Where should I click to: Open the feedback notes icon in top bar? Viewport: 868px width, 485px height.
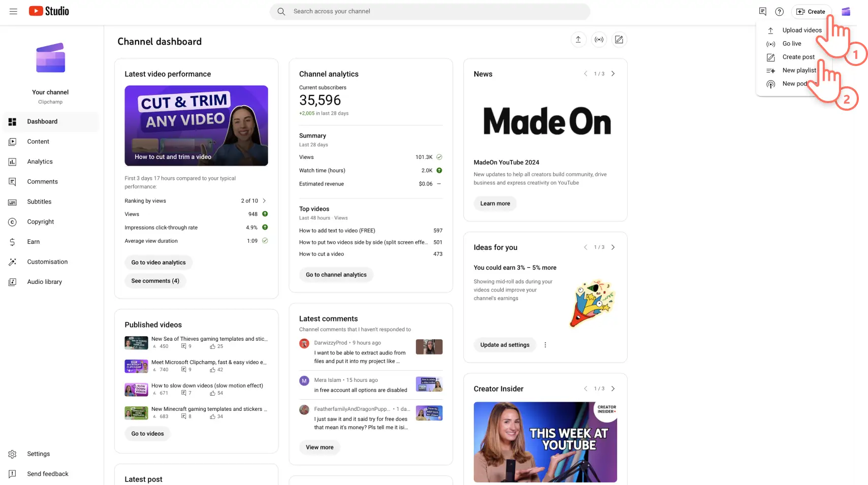[x=762, y=11]
